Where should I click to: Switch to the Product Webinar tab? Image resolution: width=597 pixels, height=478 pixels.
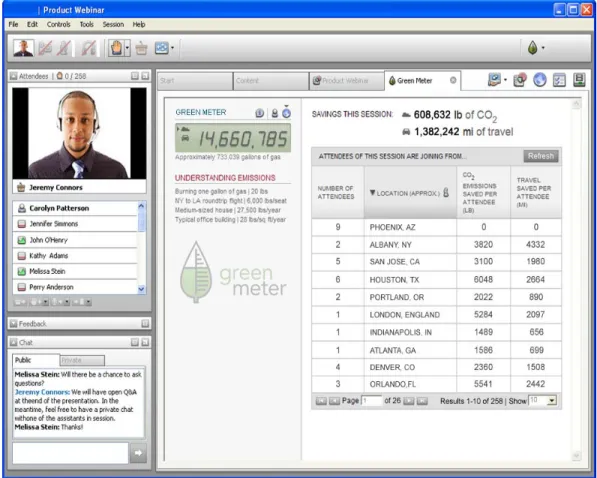(346, 81)
